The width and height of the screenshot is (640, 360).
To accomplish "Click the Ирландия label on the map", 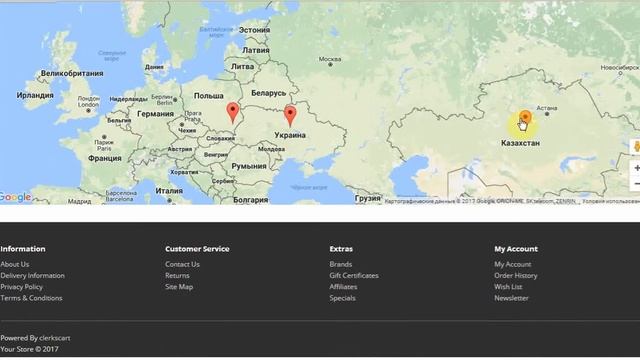I will click(x=35, y=96).
